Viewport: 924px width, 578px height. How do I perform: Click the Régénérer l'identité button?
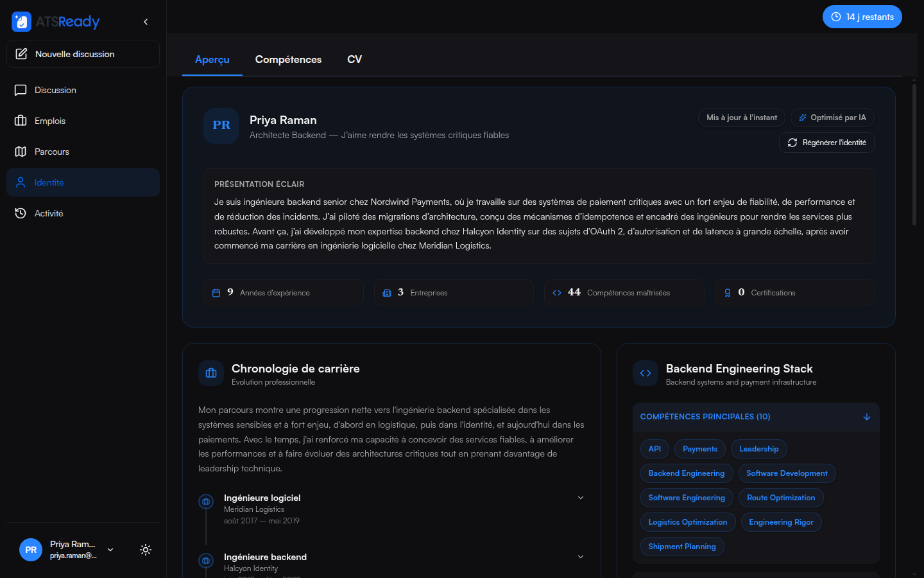point(826,143)
